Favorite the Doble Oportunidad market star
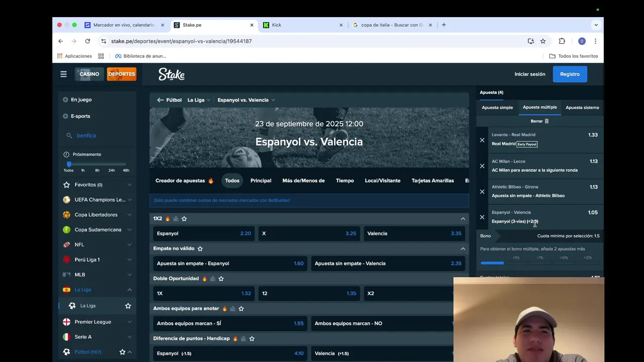 coord(221,279)
